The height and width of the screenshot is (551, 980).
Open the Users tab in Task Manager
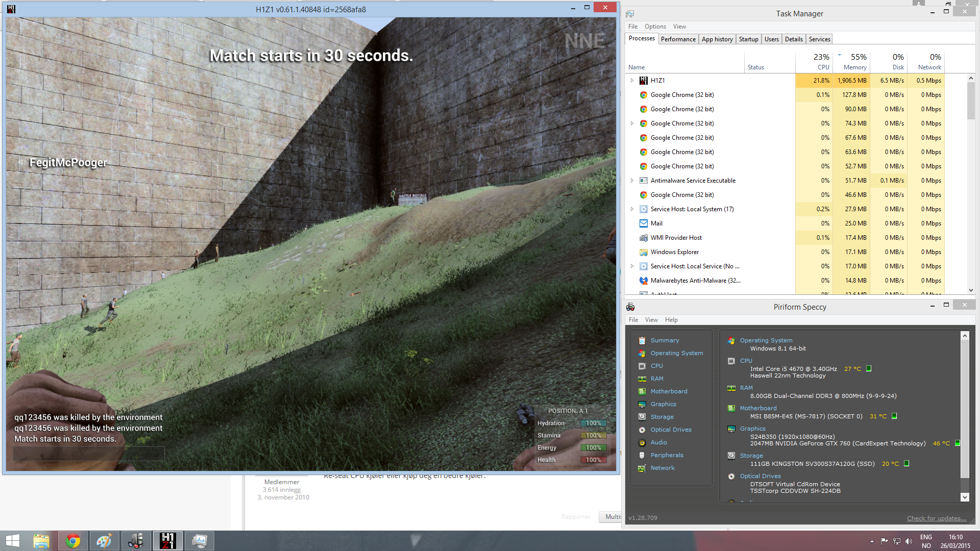click(x=771, y=39)
